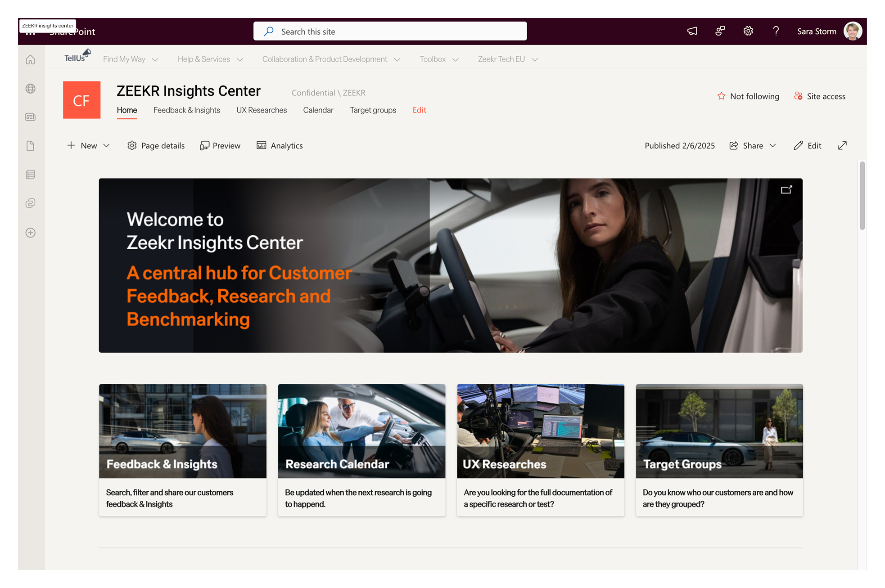Click the orange Edit navigation link
885x588 pixels.
pos(420,110)
